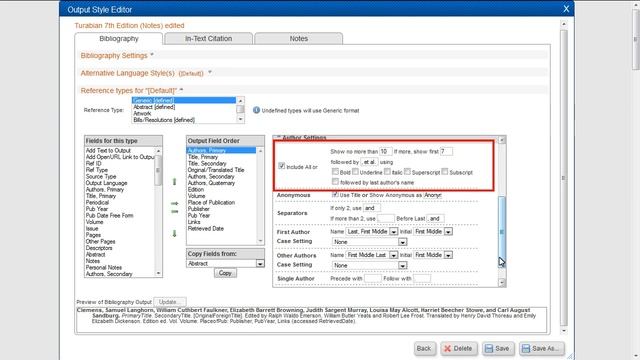Save the output style
Screen dimensions: 640x360
497,349
